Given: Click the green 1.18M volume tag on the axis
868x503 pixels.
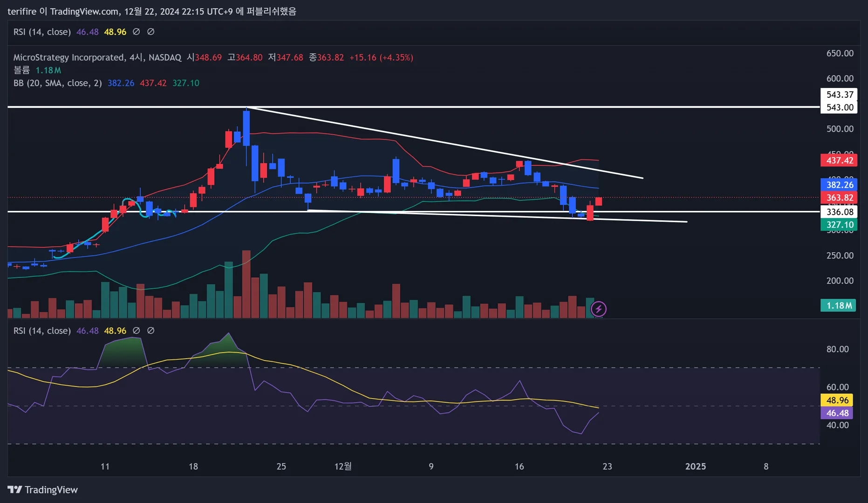Looking at the screenshot, I should (x=838, y=306).
